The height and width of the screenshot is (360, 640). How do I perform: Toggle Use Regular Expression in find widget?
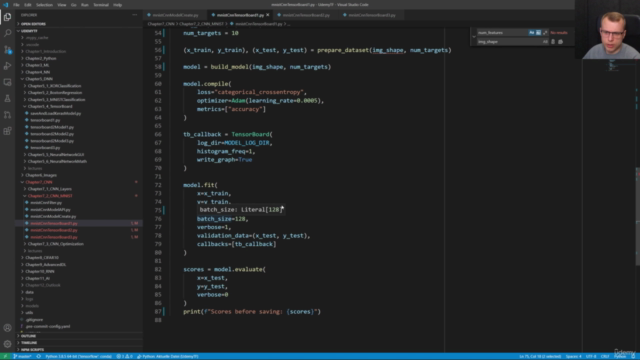545,33
